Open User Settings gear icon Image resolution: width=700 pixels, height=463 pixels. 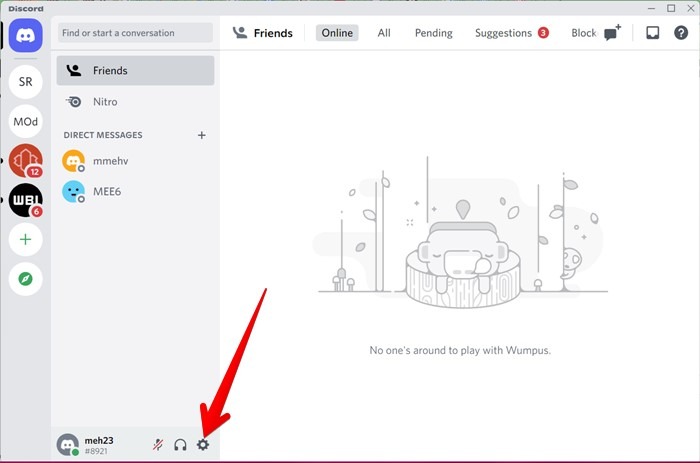203,444
